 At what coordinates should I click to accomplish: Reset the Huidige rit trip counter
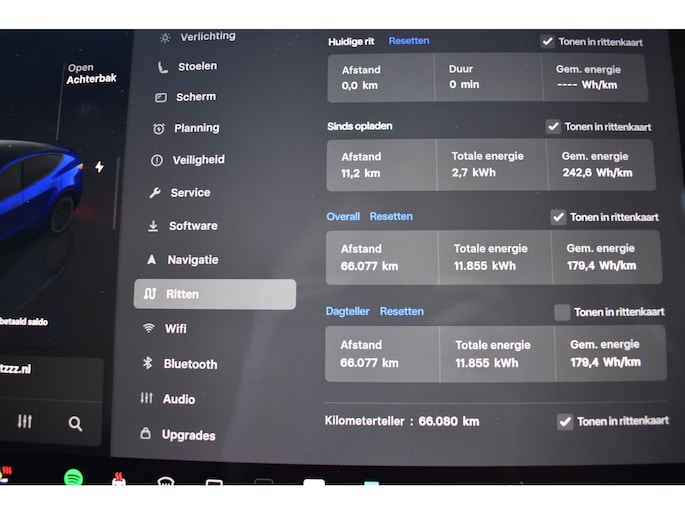pos(409,41)
